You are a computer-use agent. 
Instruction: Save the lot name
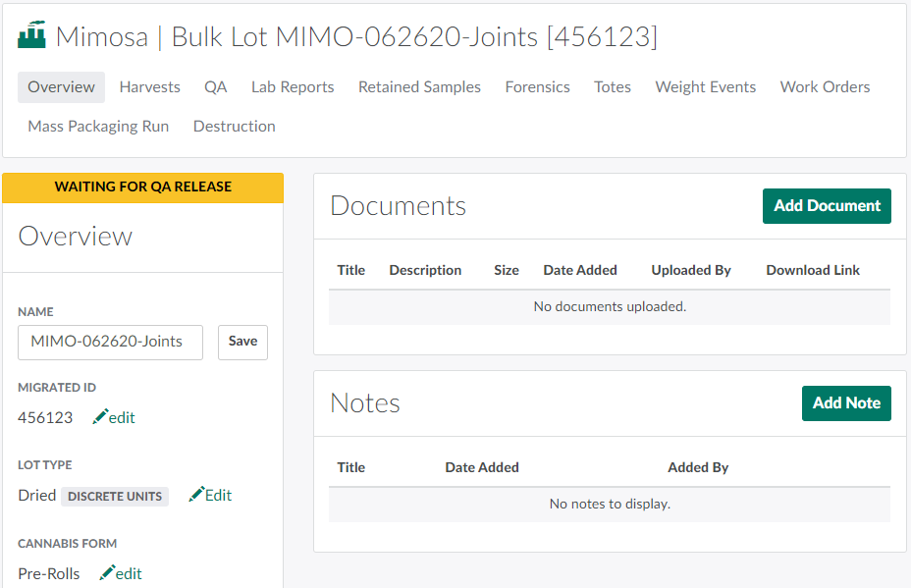[242, 342]
